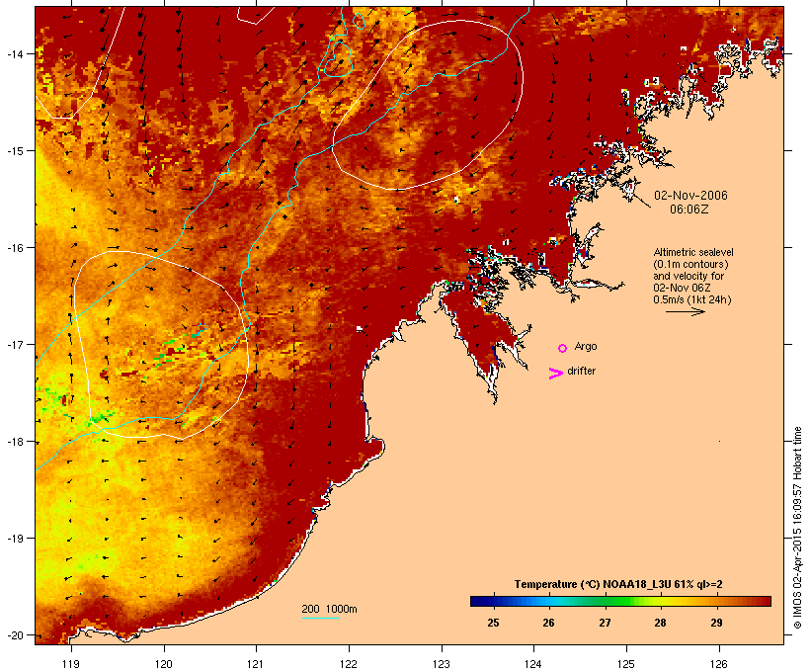
Task: Click the IMOS copyright timestamp text
Action: (x=797, y=528)
